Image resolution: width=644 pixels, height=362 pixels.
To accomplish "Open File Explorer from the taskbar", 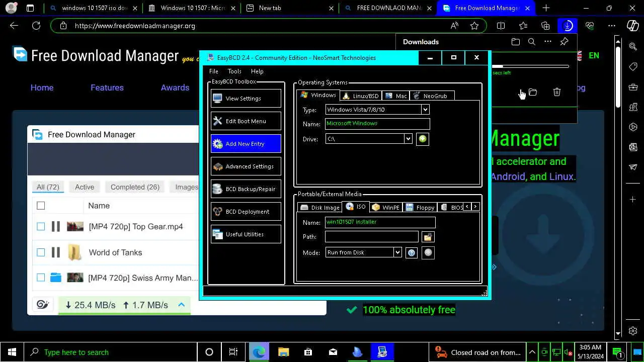I will tap(283, 352).
